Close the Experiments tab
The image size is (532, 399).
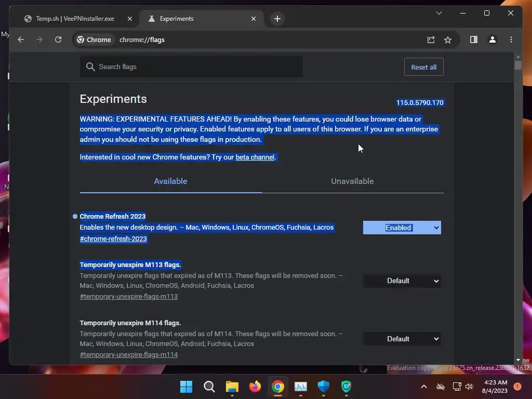[x=254, y=19]
